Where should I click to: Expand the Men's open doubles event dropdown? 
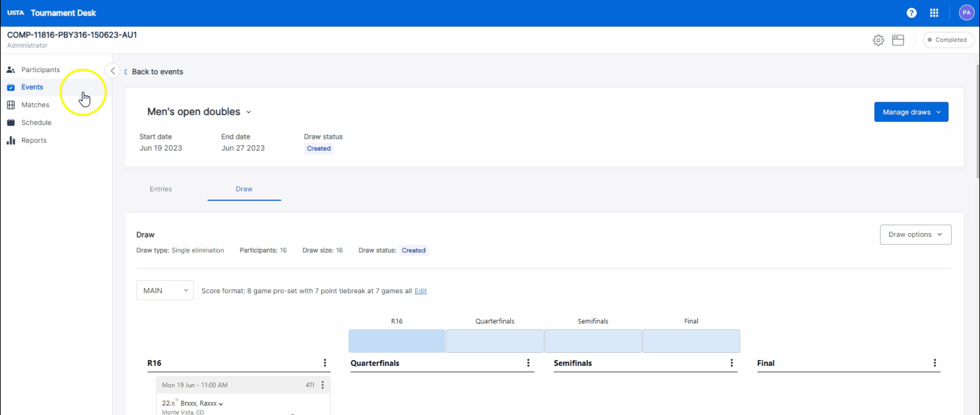click(x=249, y=113)
